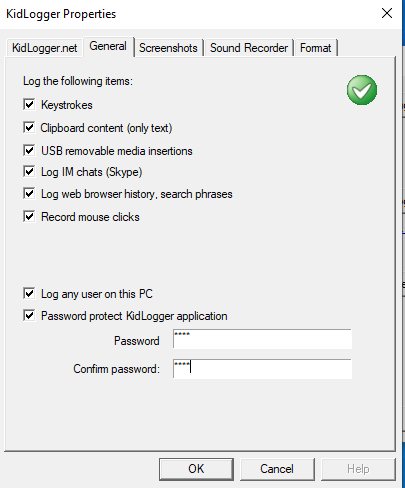The image size is (405, 488).
Task: Select the General tab
Action: [108, 46]
